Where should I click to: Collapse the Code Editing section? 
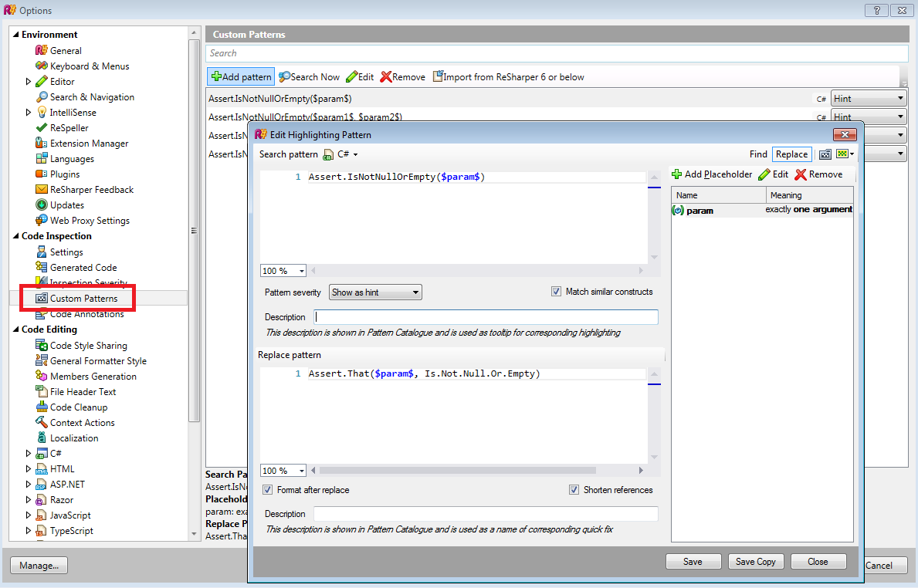pos(15,329)
